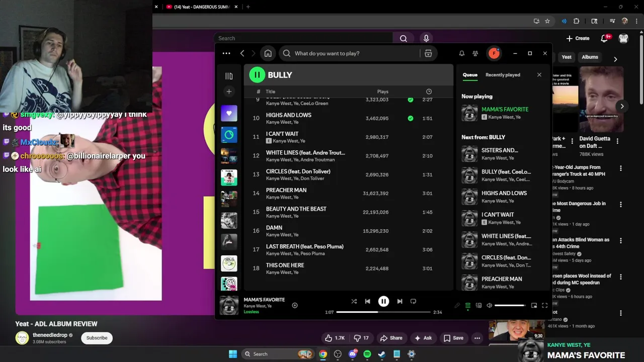The height and width of the screenshot is (362, 644).
Task: Seek in the song progress bar
Action: coord(383,312)
